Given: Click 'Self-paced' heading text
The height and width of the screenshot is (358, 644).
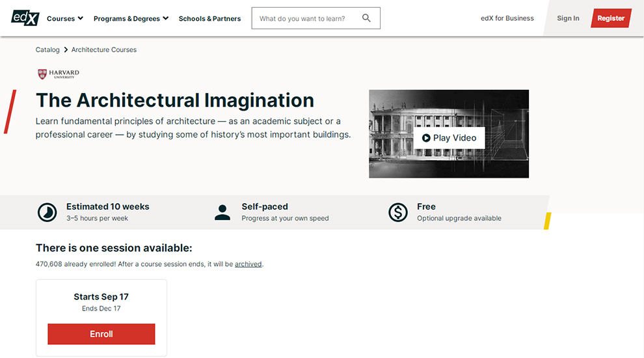Looking at the screenshot, I should coord(265,207).
